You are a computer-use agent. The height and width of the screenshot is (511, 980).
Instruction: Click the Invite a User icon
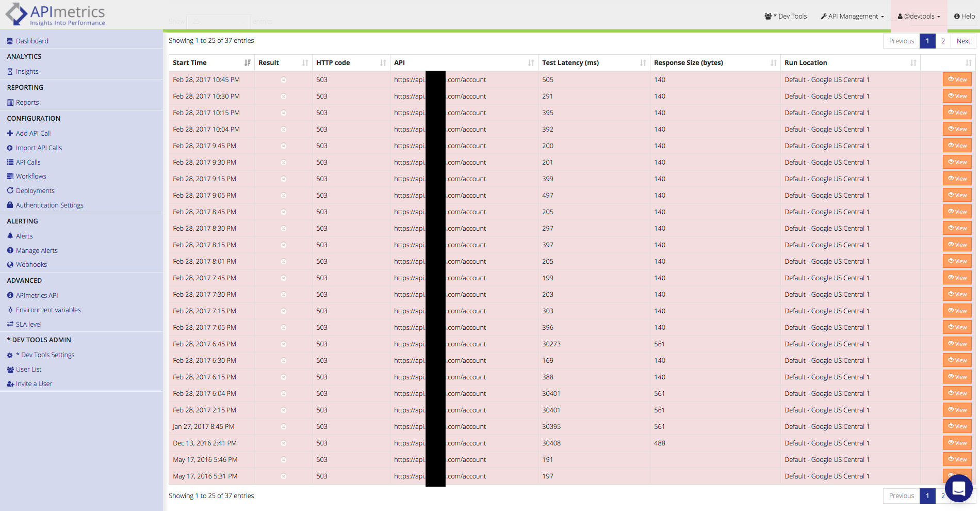pyautogui.click(x=10, y=384)
